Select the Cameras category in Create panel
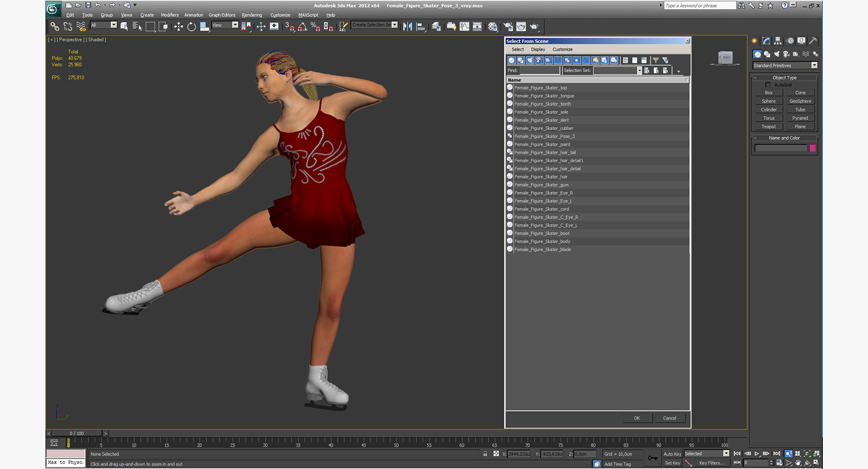868x469 pixels. tap(785, 54)
